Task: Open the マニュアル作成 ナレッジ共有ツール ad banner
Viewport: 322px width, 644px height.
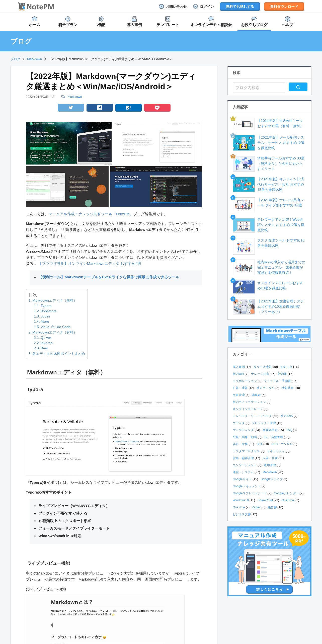Action: pyautogui.click(x=269, y=561)
